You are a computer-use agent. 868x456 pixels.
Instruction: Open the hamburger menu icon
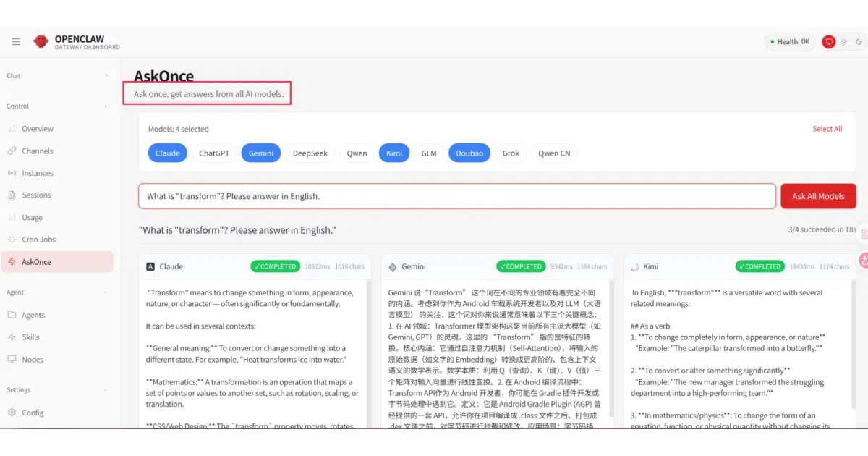pyautogui.click(x=16, y=42)
